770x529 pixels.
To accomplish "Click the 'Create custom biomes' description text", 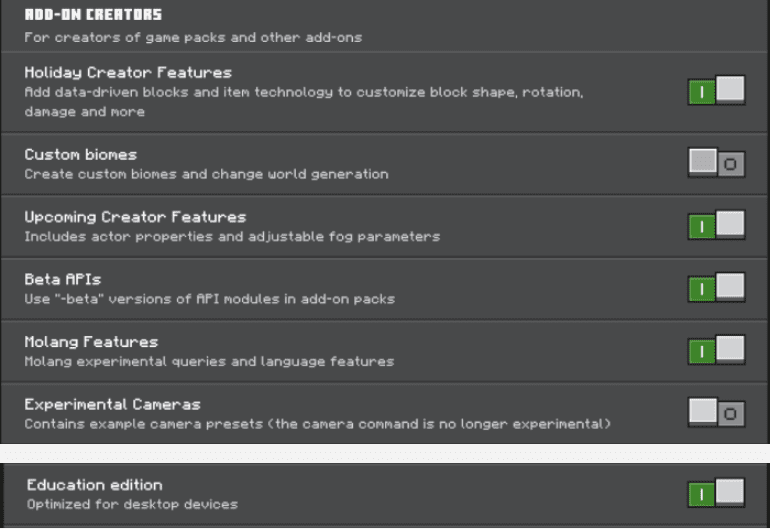I will pyautogui.click(x=207, y=174).
